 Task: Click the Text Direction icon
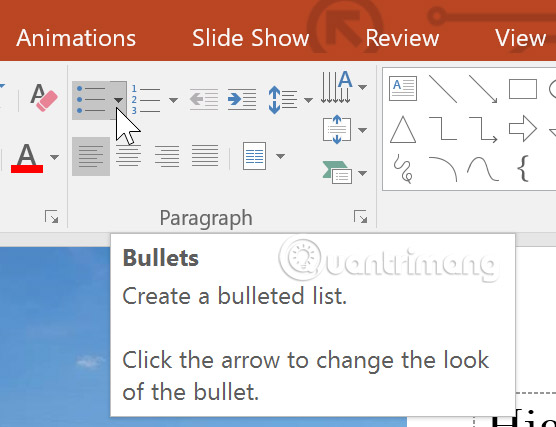[x=337, y=87]
